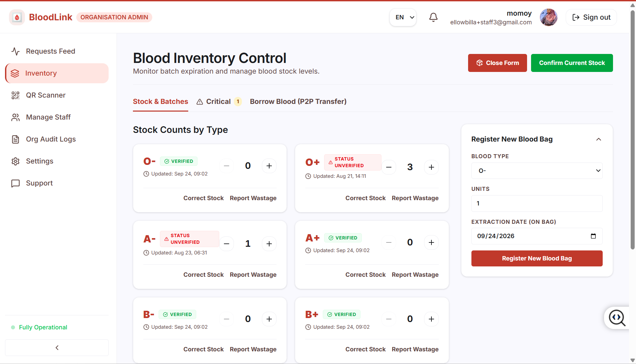The height and width of the screenshot is (364, 636).
Task: Open the extraction date calendar picker
Action: point(593,236)
